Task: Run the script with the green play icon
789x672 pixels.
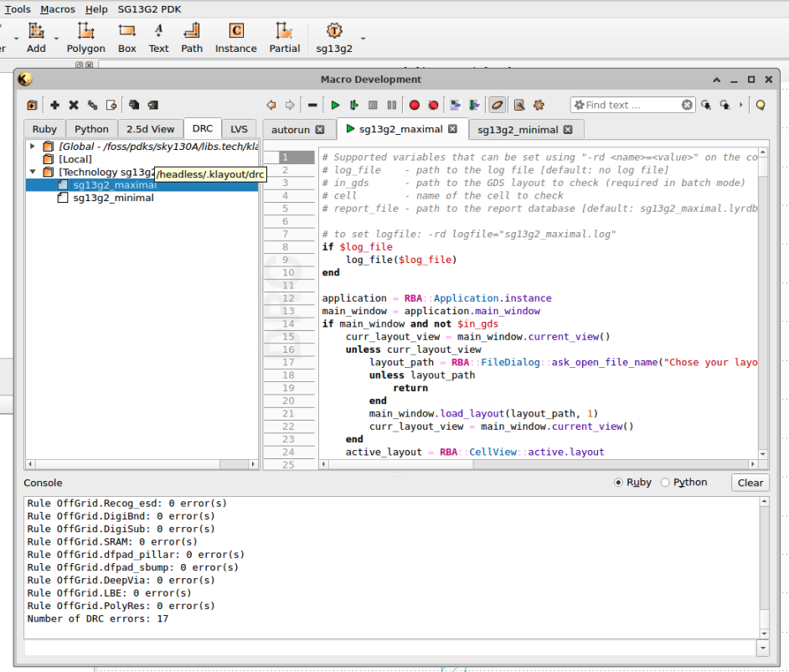Action: pyautogui.click(x=335, y=105)
